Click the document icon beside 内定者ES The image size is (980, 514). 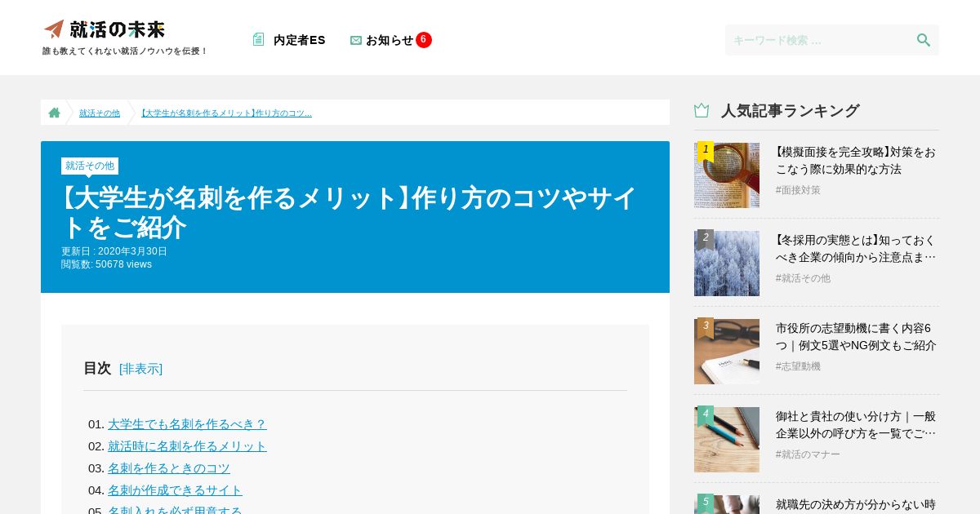(259, 39)
